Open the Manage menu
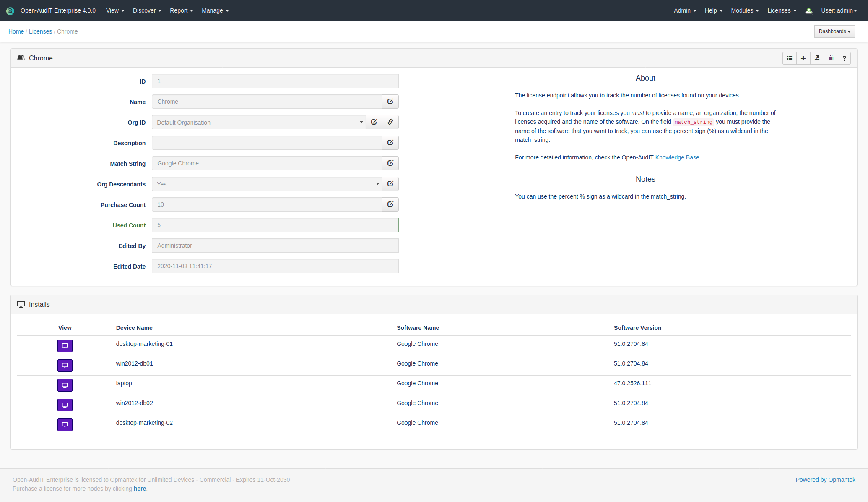This screenshot has height=502, width=868. point(215,10)
